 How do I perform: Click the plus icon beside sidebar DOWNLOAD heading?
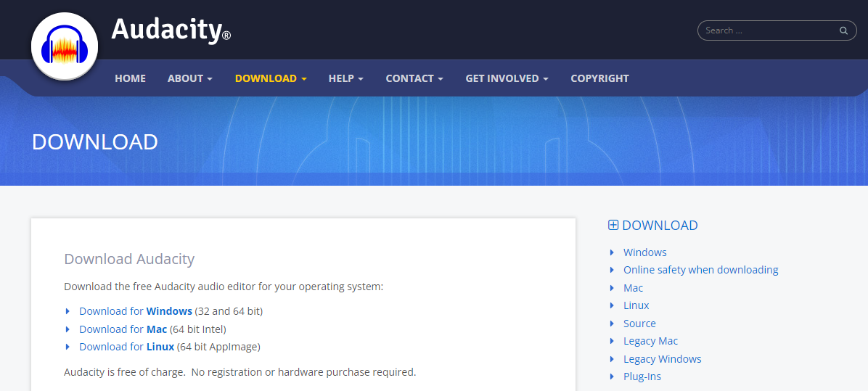(613, 225)
